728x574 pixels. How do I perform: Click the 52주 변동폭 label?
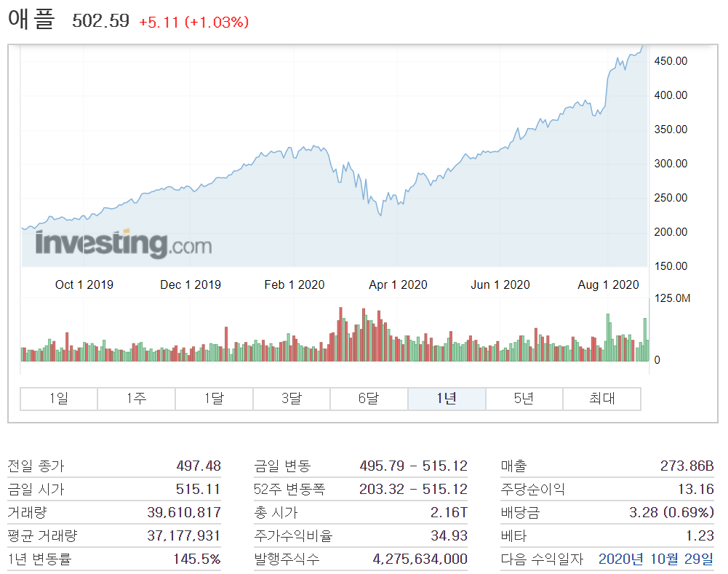289,489
